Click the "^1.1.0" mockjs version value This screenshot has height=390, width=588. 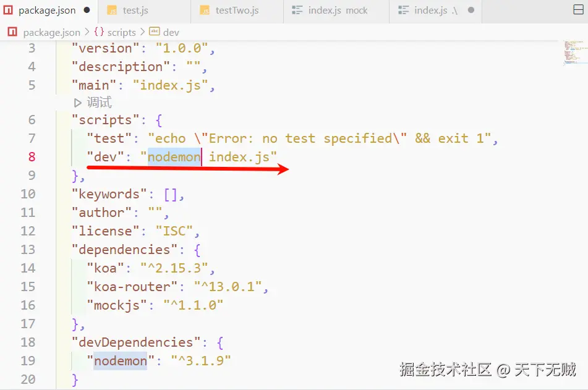point(194,305)
